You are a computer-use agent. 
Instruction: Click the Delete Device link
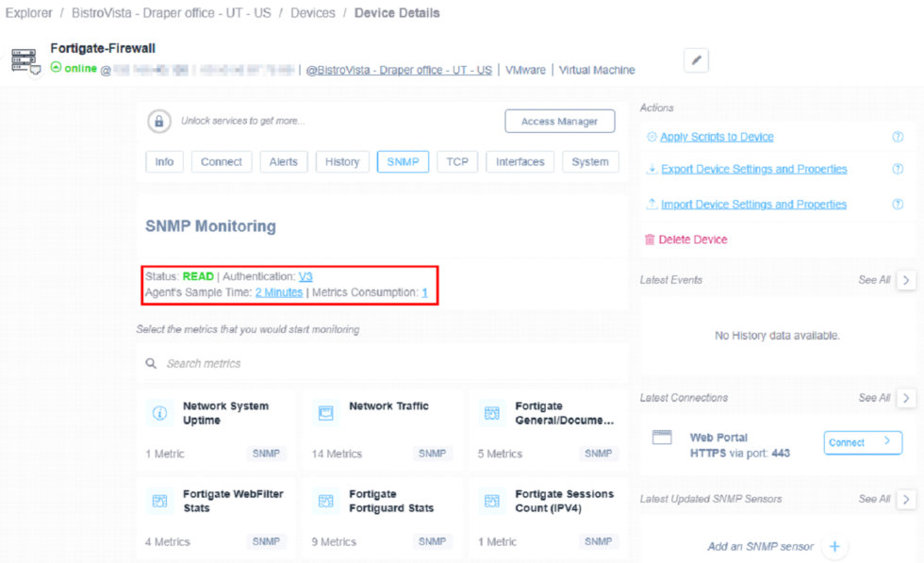693,240
